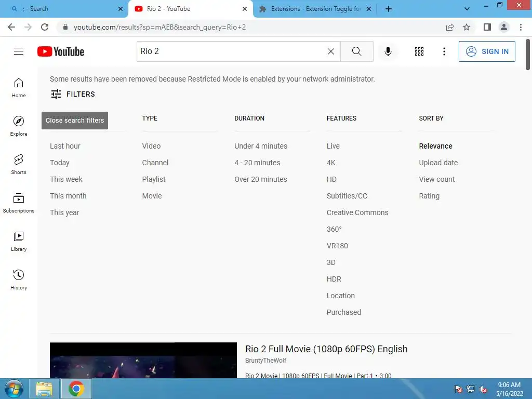Filter type to Channel
This screenshot has width=532, height=399.
[155, 163]
